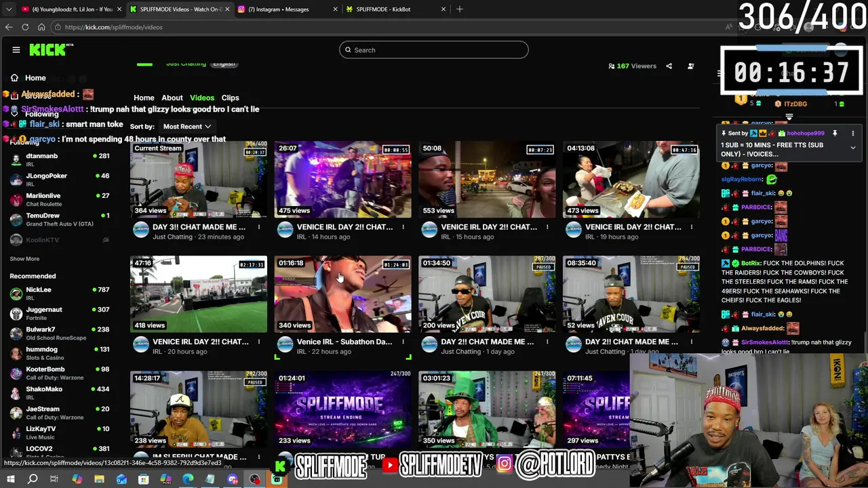868x488 pixels.
Task: Open JaeStream recommended channel
Action: point(60,413)
